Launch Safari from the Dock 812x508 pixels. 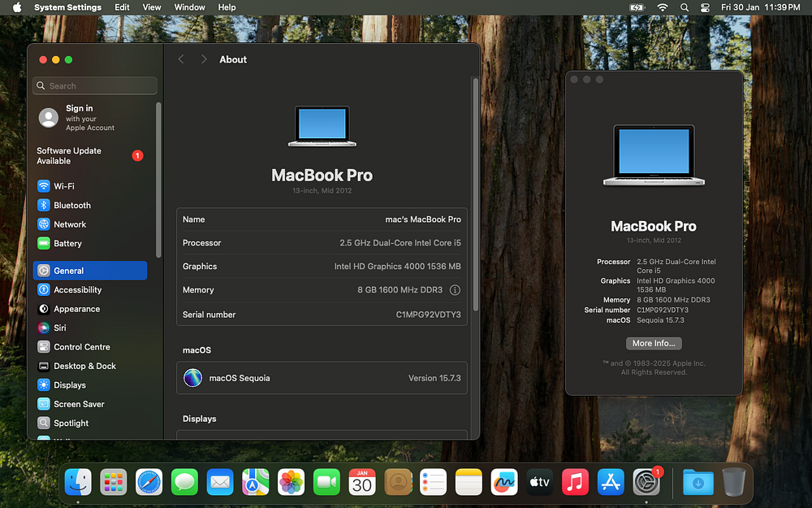point(149,482)
